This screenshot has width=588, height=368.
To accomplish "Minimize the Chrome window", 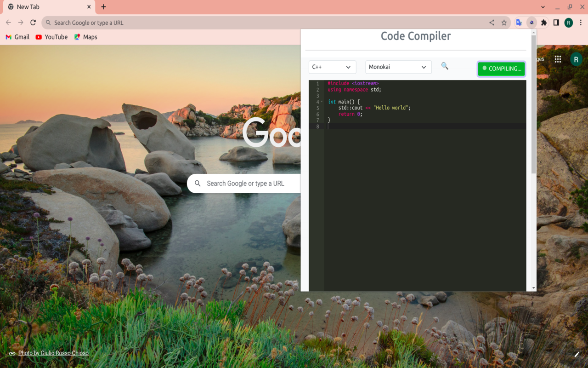I will tap(557, 7).
